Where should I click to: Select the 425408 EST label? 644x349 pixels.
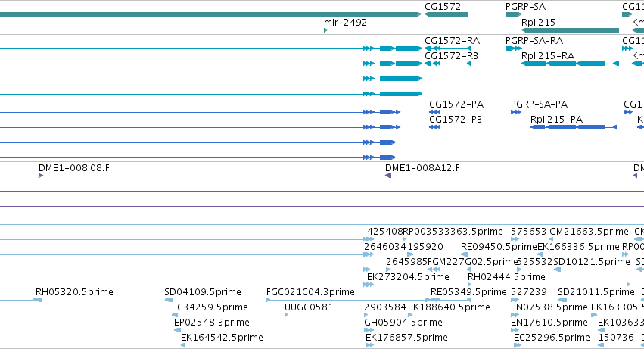385,232
